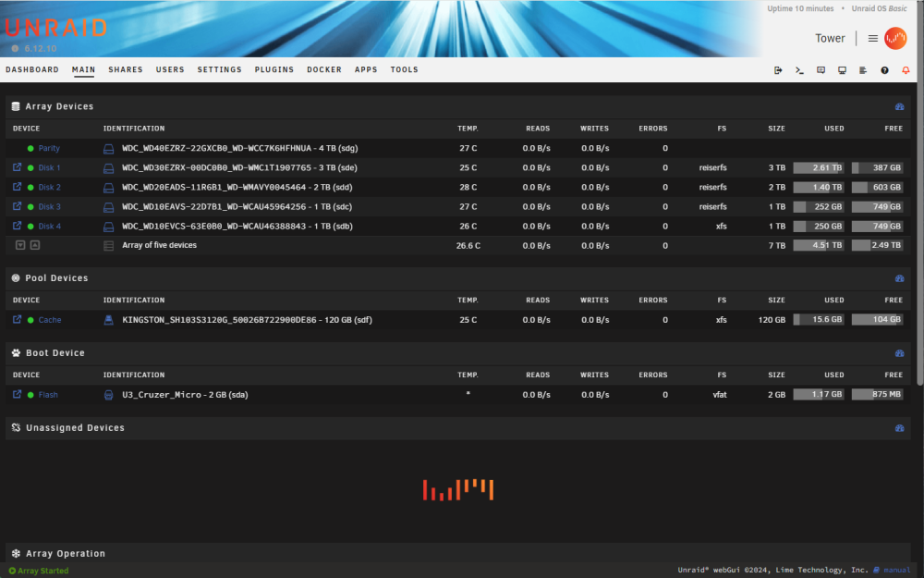Open the system log icon

pyautogui.click(x=863, y=70)
